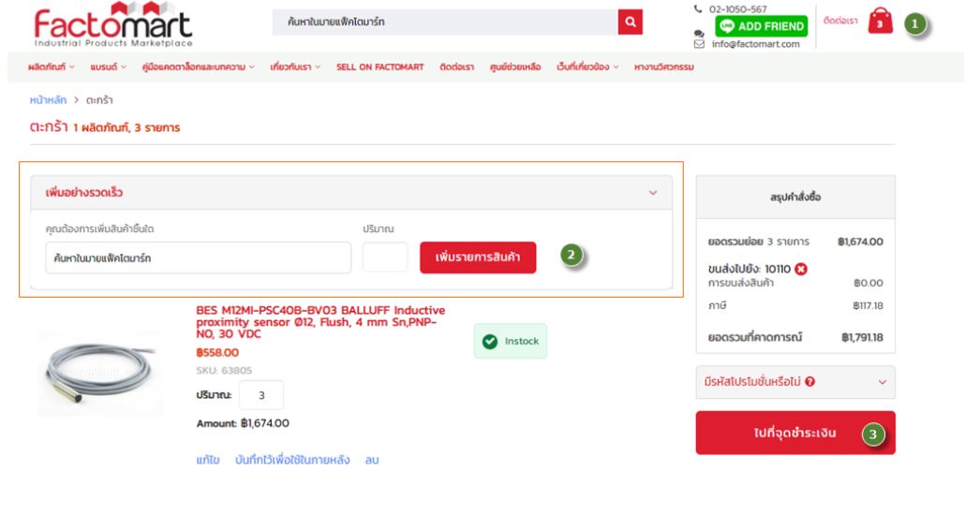Edit the cart item quantity field showing 3
Screen dimensions: 980x514
(x=261, y=395)
